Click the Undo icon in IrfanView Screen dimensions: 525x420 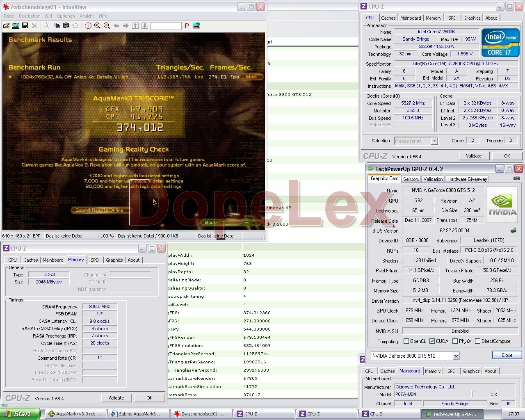pos(75,26)
